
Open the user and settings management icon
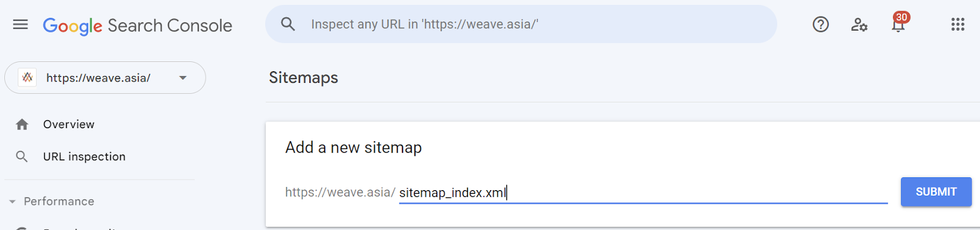[859, 25]
